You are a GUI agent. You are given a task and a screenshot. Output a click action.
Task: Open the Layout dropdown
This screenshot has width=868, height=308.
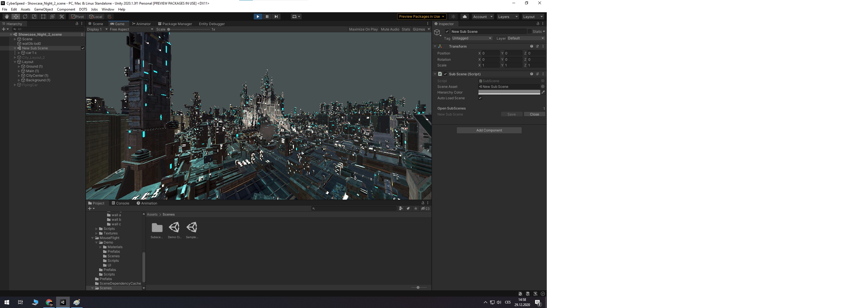pos(533,17)
